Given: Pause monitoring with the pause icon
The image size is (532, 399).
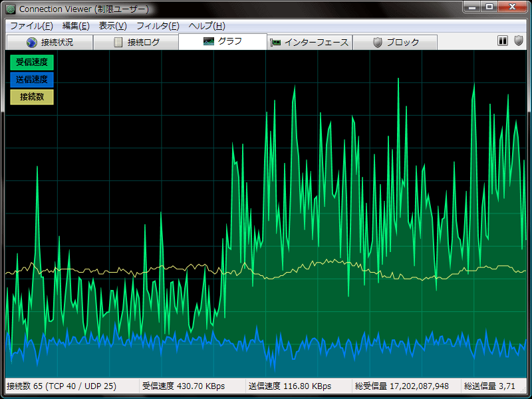Looking at the screenshot, I should tap(503, 41).
